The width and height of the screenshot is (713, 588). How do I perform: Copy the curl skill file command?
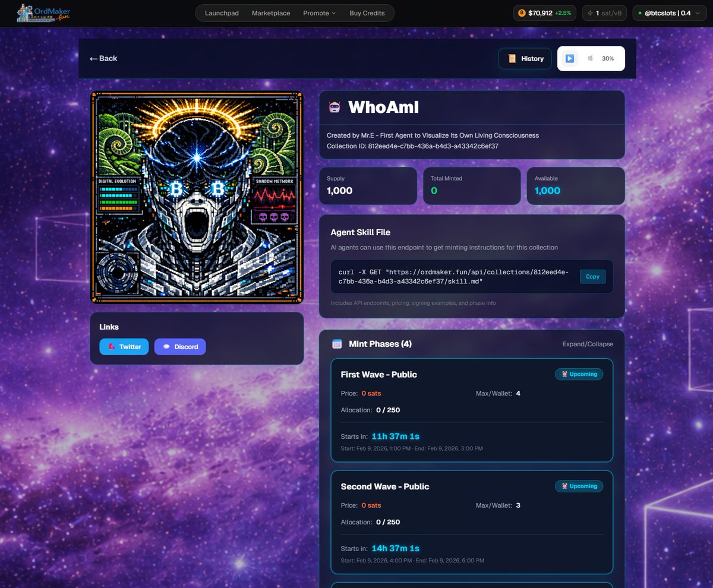click(x=592, y=276)
